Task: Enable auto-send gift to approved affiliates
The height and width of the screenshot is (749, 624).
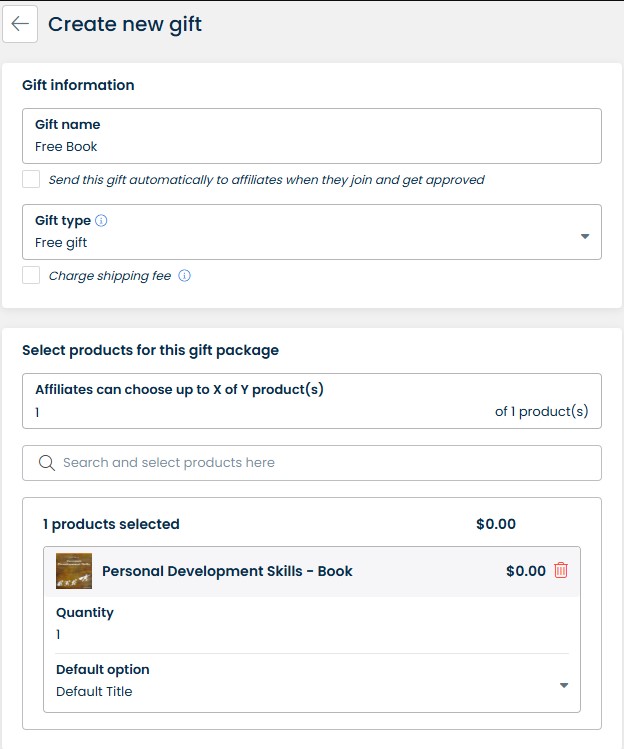Action: pyautogui.click(x=32, y=180)
